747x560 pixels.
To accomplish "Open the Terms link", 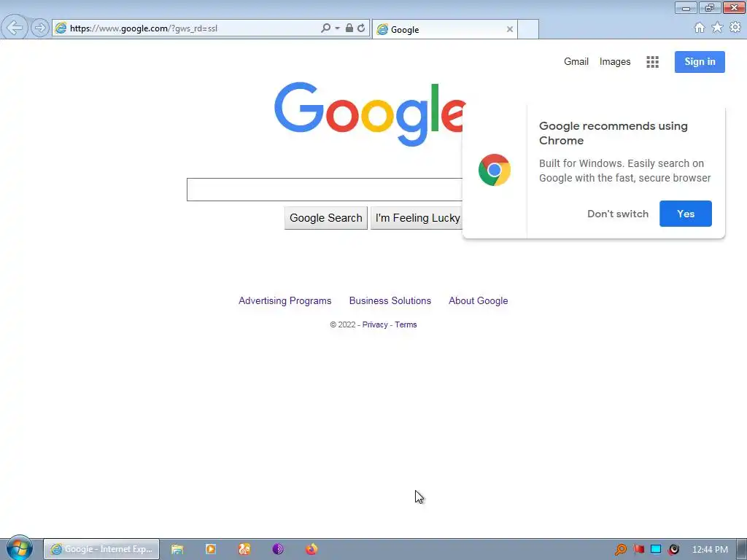I will coord(406,324).
